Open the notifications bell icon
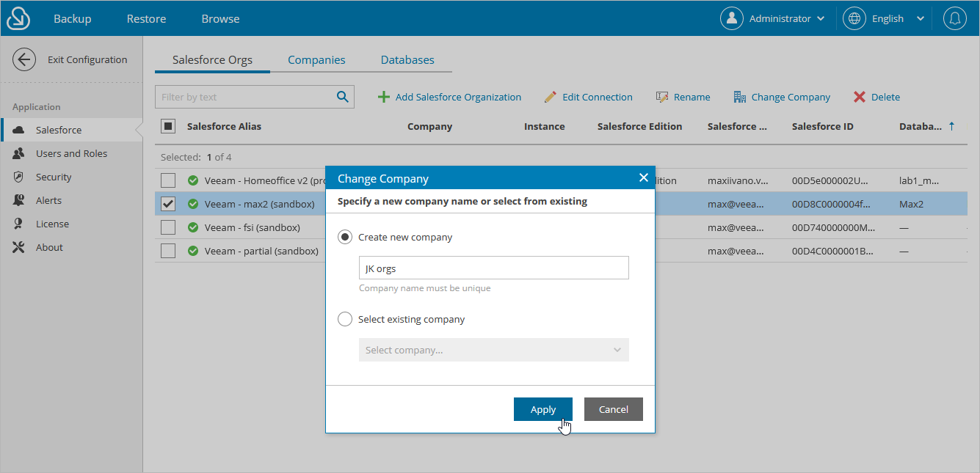The height and width of the screenshot is (473, 980). [x=955, y=19]
